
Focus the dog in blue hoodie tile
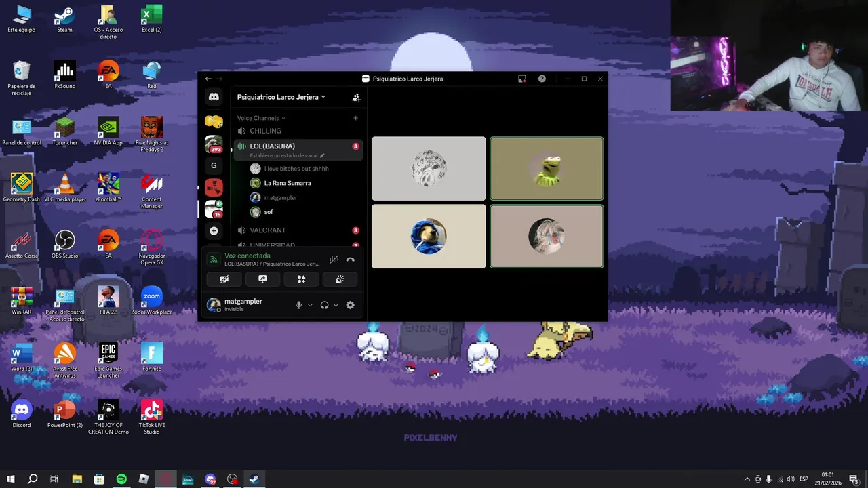tap(429, 236)
